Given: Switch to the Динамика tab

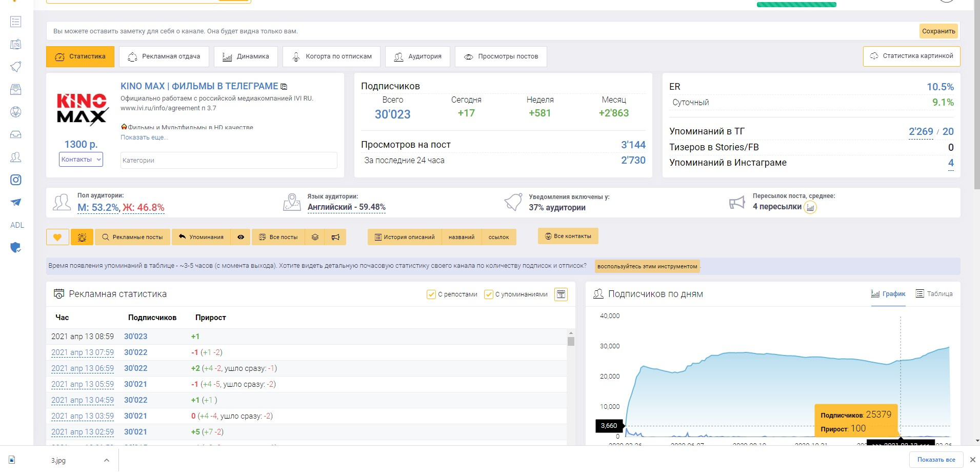Looking at the screenshot, I should [246, 56].
